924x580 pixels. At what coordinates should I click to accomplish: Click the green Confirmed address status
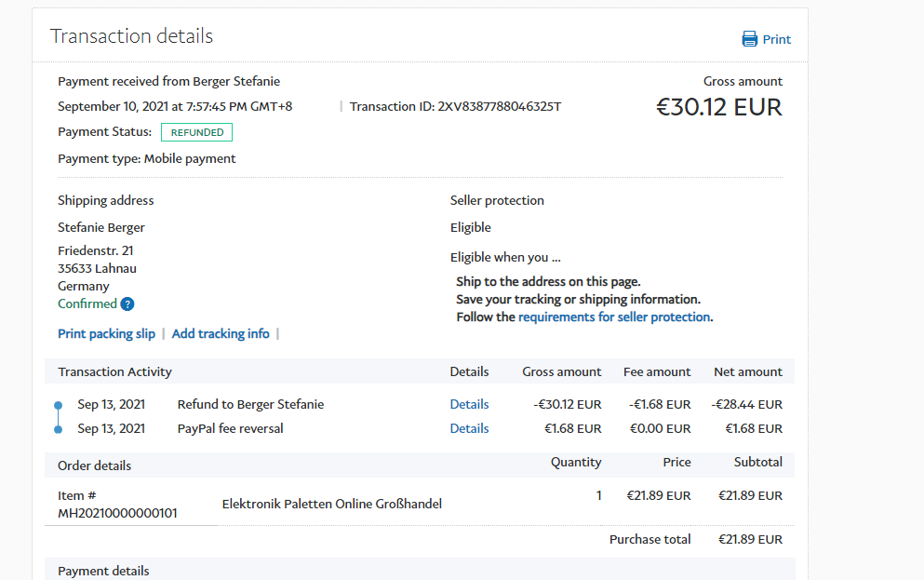(87, 303)
